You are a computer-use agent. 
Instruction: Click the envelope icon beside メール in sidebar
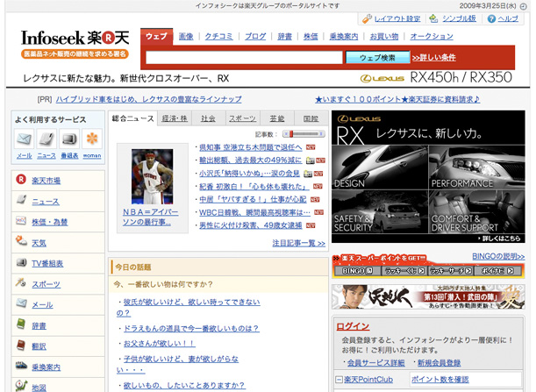(21, 303)
